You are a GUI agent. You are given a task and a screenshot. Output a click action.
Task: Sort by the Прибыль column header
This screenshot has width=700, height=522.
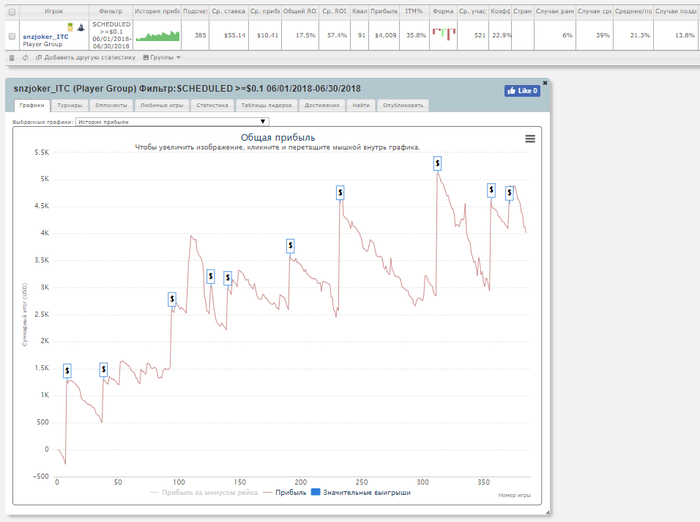point(384,11)
